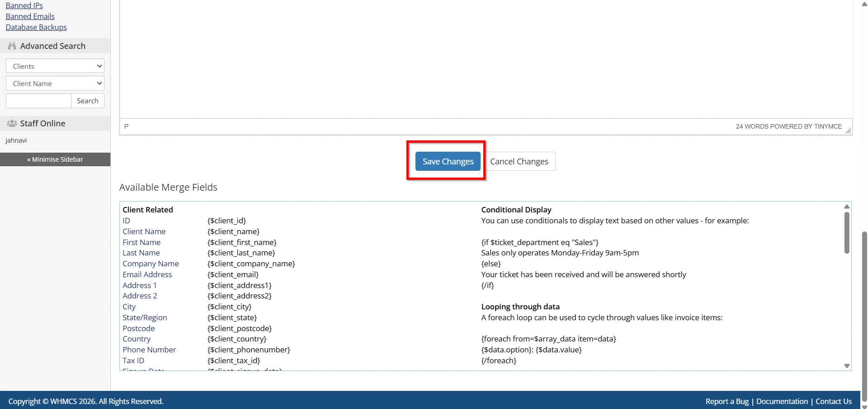Click the {$client_email} variable text

(233, 274)
